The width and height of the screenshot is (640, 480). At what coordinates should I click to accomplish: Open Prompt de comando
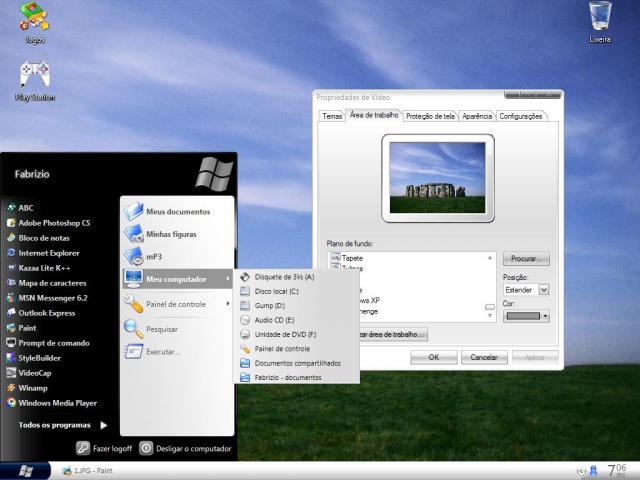click(48, 343)
